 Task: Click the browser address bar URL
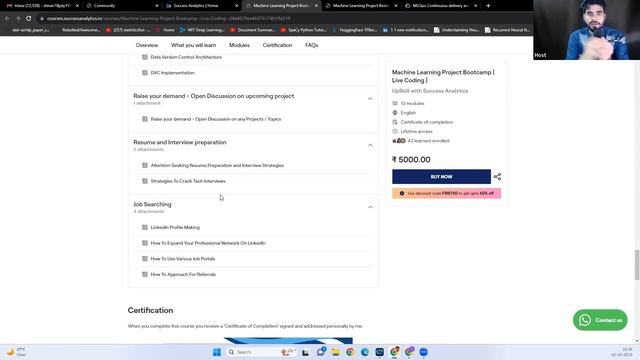[169, 18]
